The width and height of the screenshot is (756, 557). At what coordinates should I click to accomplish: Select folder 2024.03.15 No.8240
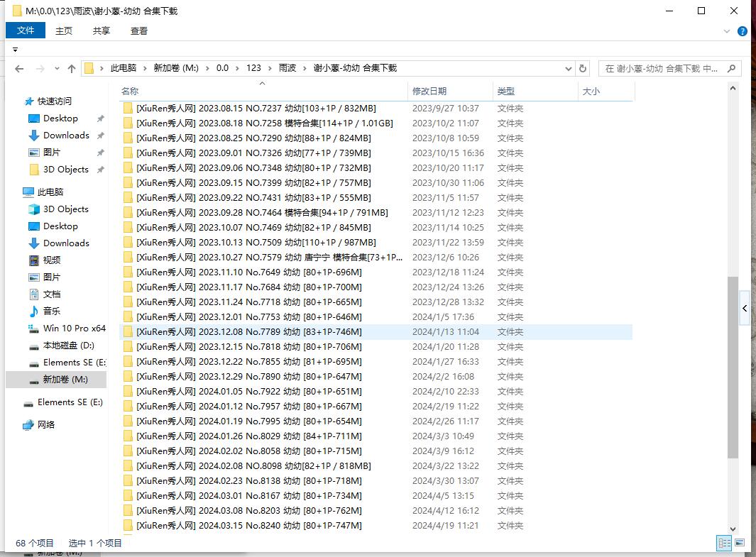pyautogui.click(x=249, y=526)
